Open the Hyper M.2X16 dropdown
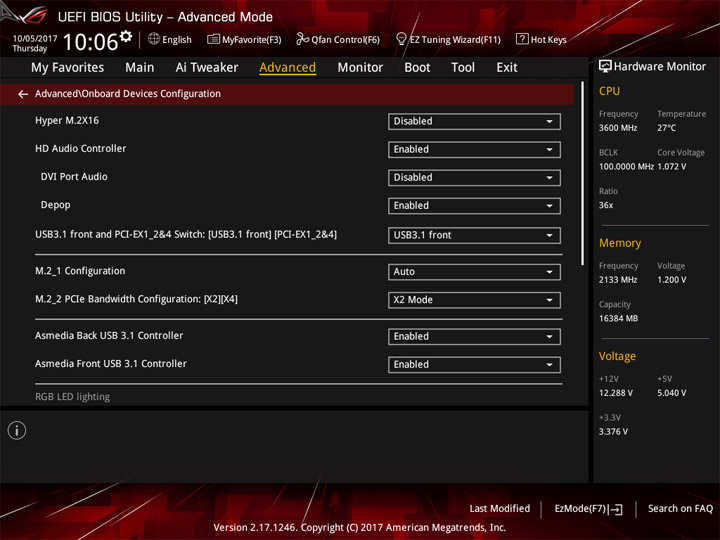 point(474,121)
